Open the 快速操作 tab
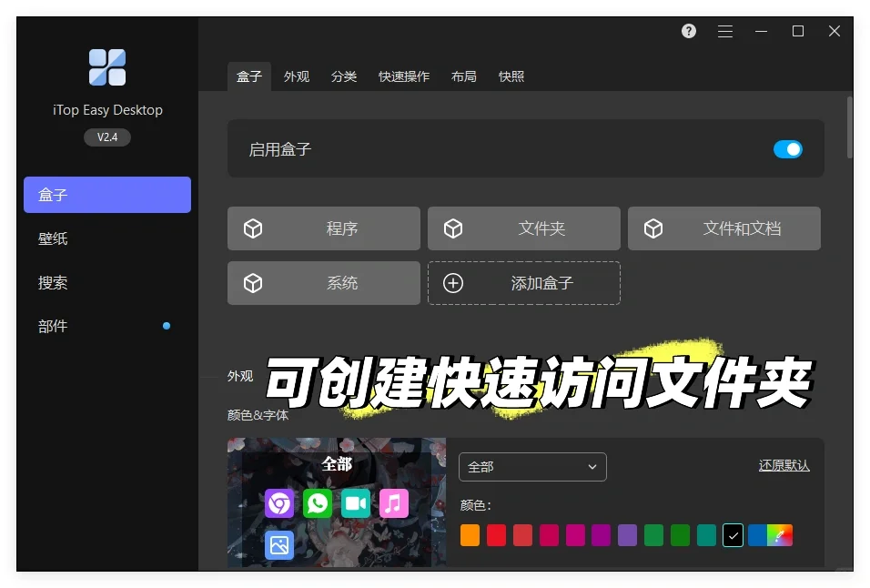Image resolution: width=870 pixels, height=588 pixels. 404,76
